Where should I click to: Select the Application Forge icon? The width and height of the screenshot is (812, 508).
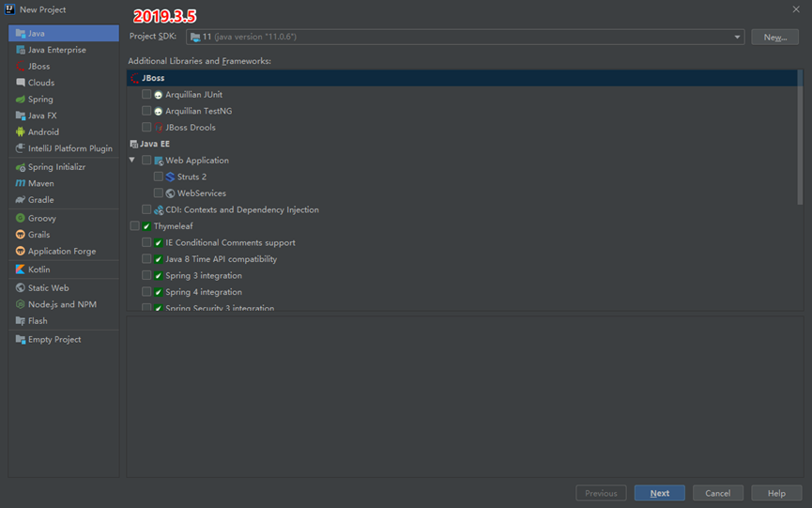tap(21, 251)
